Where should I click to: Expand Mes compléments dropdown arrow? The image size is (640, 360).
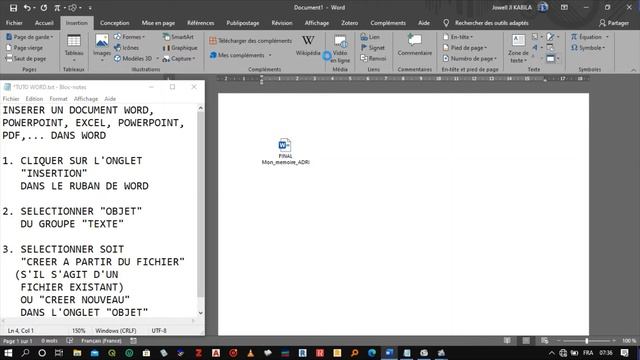[x=270, y=55]
